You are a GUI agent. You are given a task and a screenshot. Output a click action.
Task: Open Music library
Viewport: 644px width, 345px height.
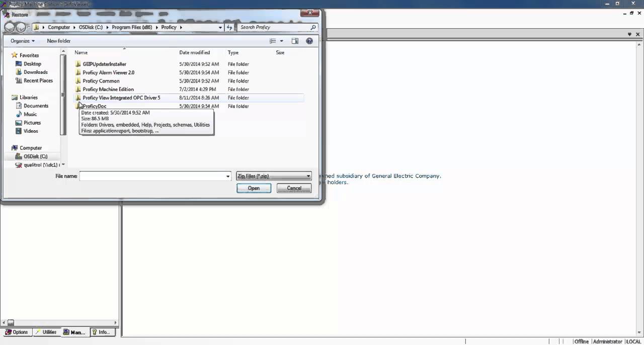pos(30,114)
